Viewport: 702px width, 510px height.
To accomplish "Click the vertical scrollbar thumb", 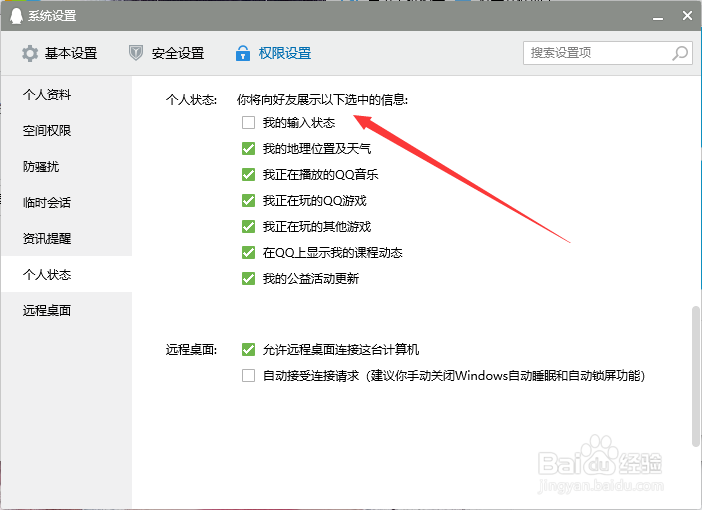I will click(x=695, y=376).
